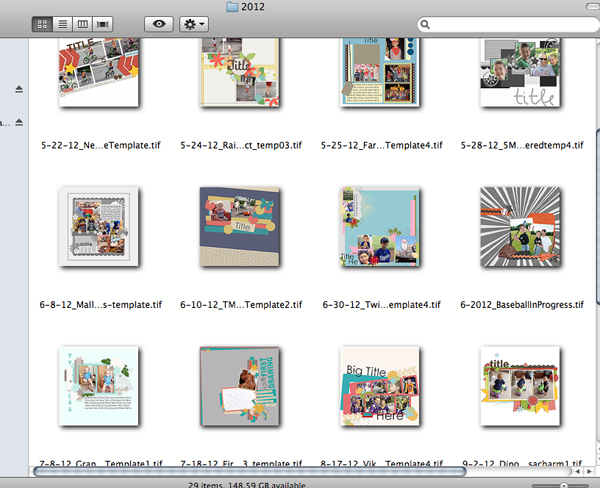The image size is (600, 488).
Task: Click the file name 5-28-12_5M...eredtemp4.tif
Action: (x=522, y=145)
